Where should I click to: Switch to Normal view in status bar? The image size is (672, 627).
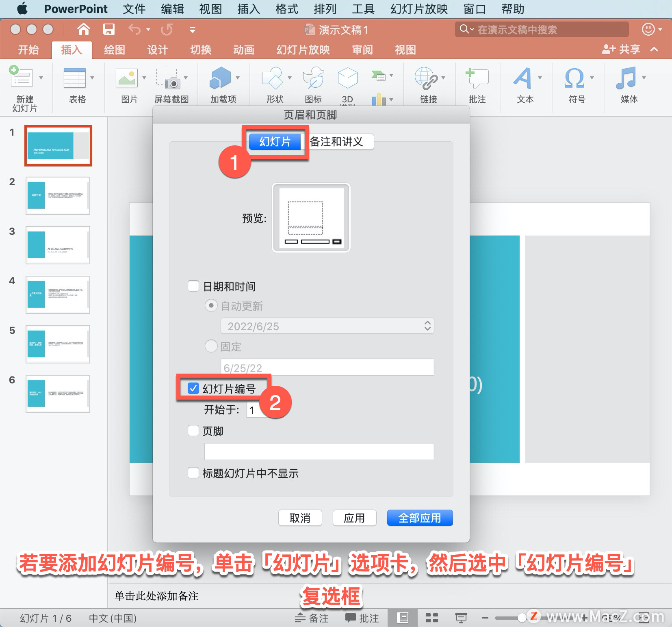point(402,618)
